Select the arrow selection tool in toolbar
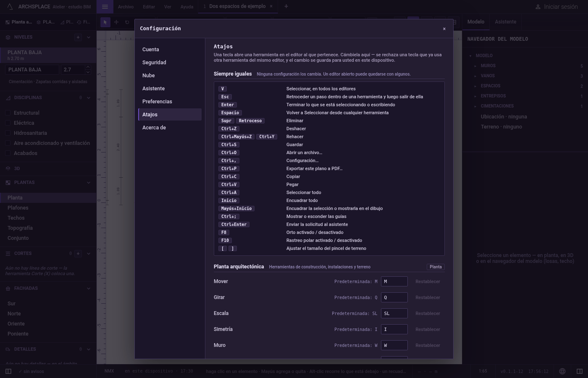Screen dimensions: 588x378 tap(105, 22)
